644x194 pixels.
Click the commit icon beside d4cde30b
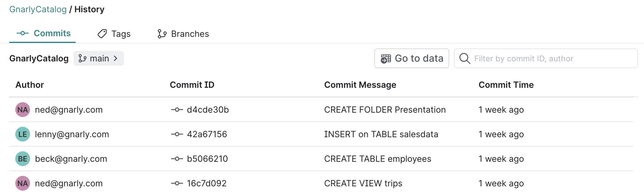[x=177, y=110]
